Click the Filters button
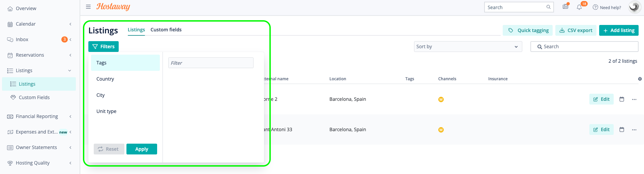 click(x=104, y=47)
